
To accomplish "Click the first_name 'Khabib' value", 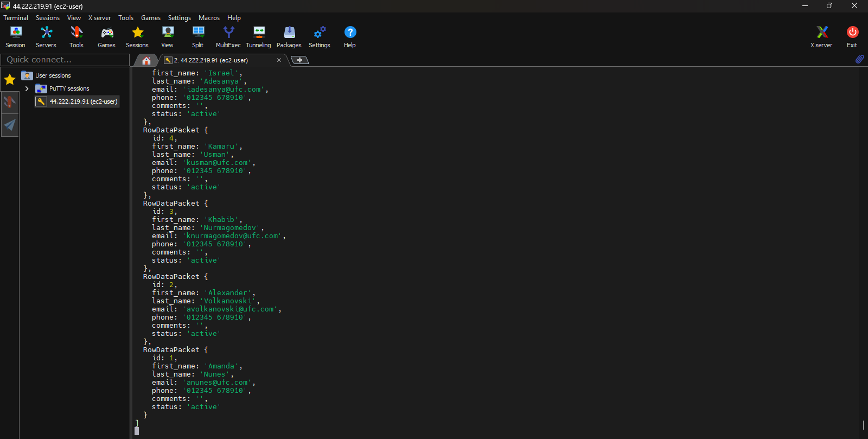I will tap(221, 220).
